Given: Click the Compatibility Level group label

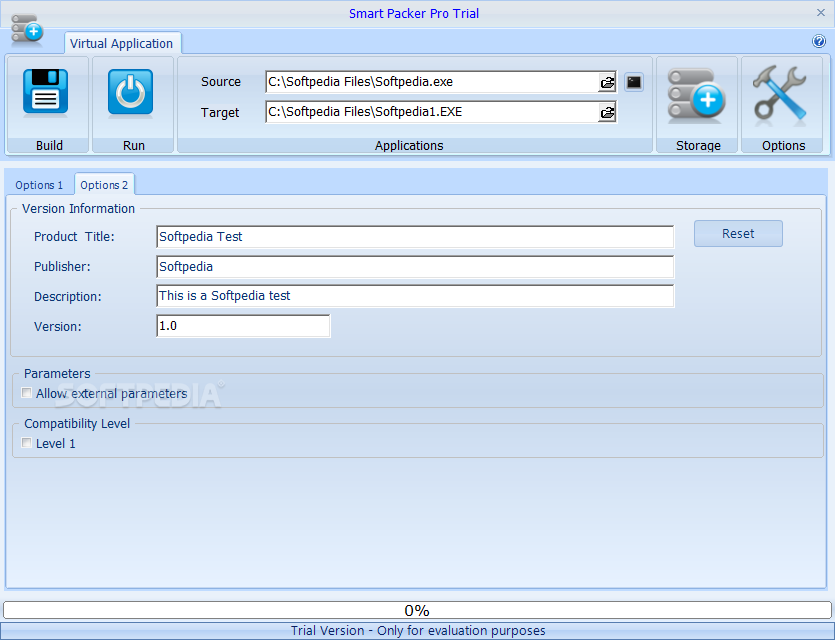Looking at the screenshot, I should click(77, 424).
